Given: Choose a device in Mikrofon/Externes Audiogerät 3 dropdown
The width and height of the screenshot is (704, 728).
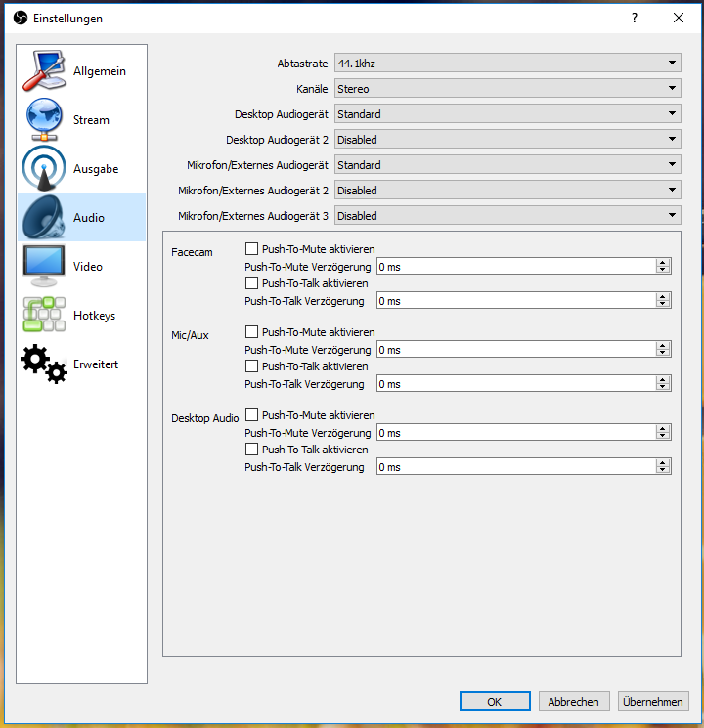Looking at the screenshot, I should [x=506, y=216].
